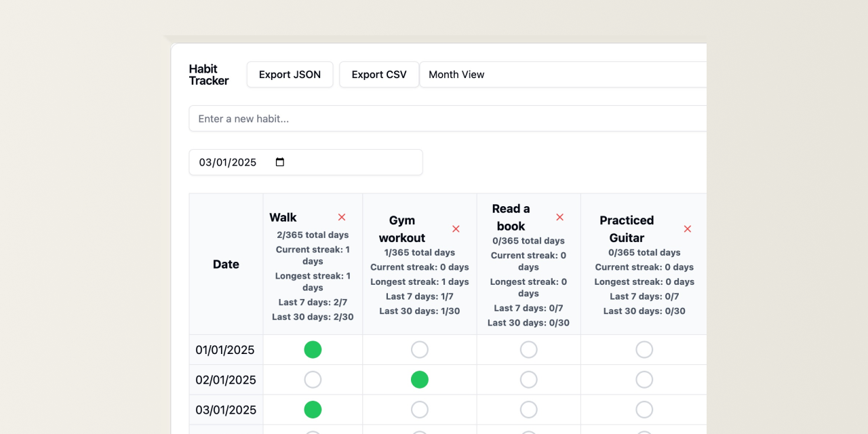868x434 pixels.
Task: Check Practiced Guitar for 02/01/2025
Action: [x=644, y=380]
